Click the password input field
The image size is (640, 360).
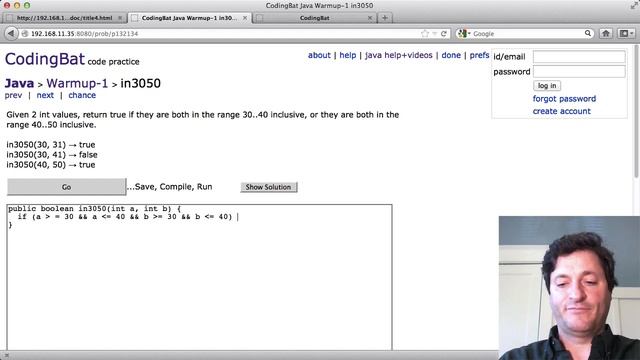579,71
